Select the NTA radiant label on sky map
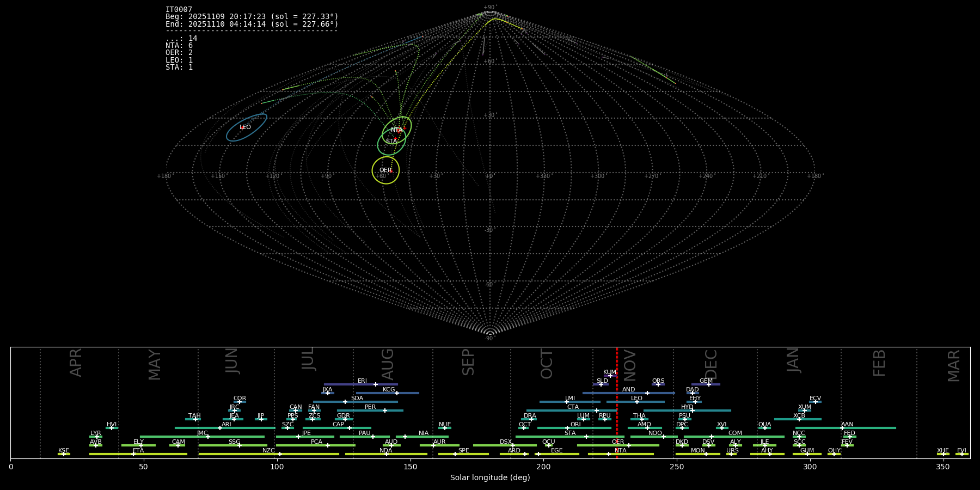This screenshot has width=980, height=490. (396, 130)
